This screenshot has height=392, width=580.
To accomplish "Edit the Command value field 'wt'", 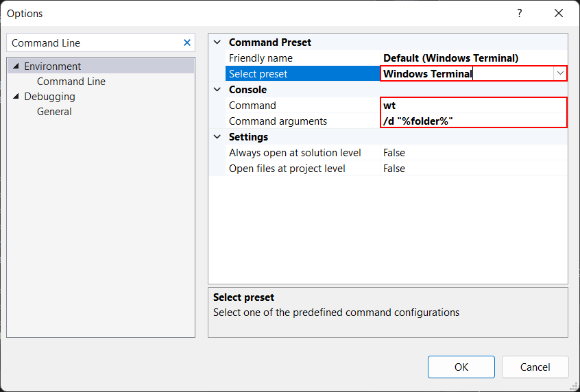I will [x=473, y=106].
